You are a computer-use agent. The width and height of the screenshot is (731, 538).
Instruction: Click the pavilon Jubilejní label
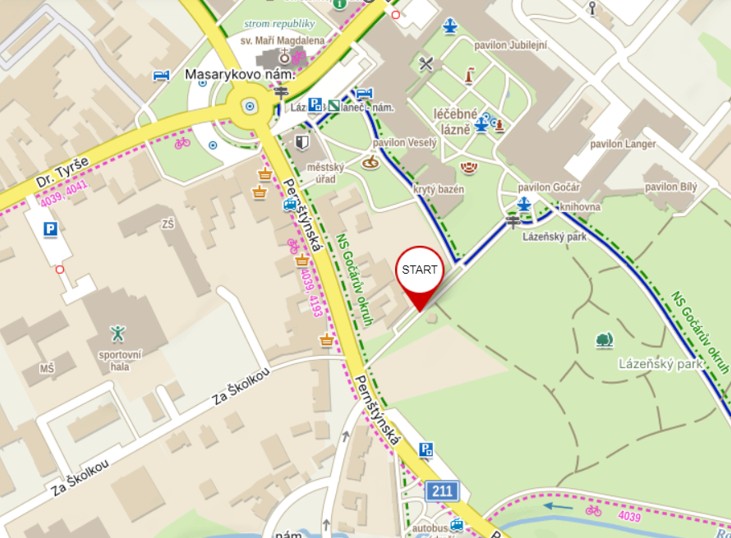pos(511,45)
